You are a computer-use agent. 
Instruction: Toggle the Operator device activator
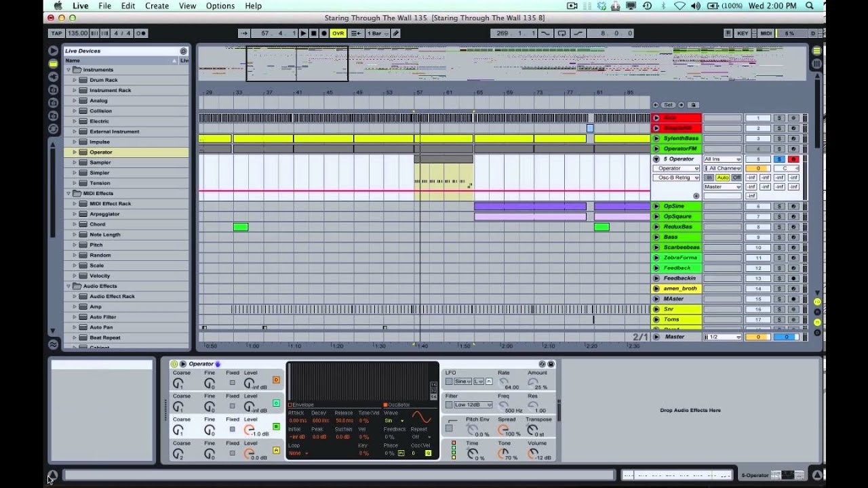tap(174, 364)
